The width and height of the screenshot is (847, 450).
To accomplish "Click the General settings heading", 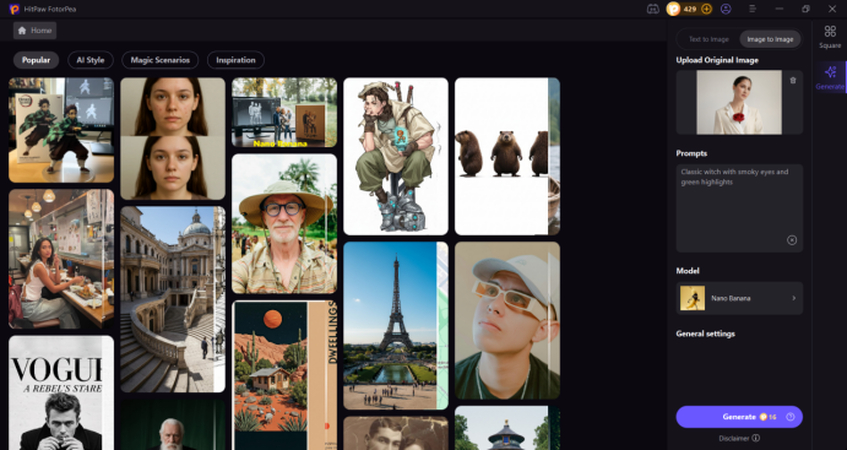I will point(705,334).
